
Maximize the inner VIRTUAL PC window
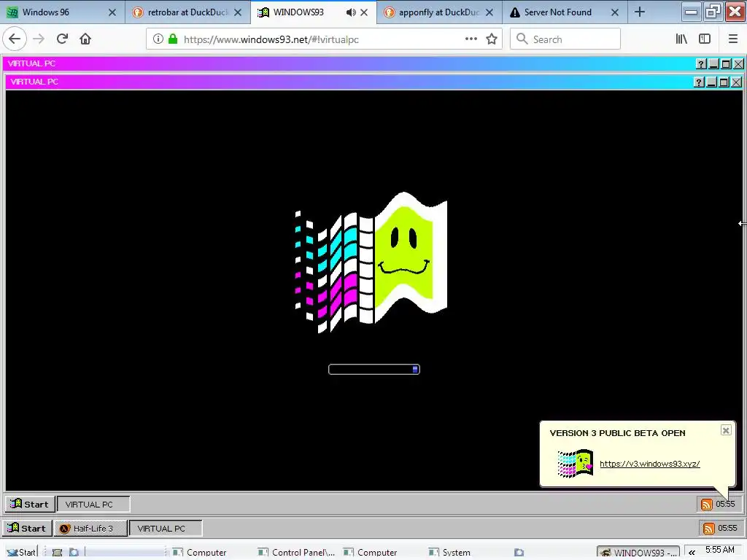[724, 82]
